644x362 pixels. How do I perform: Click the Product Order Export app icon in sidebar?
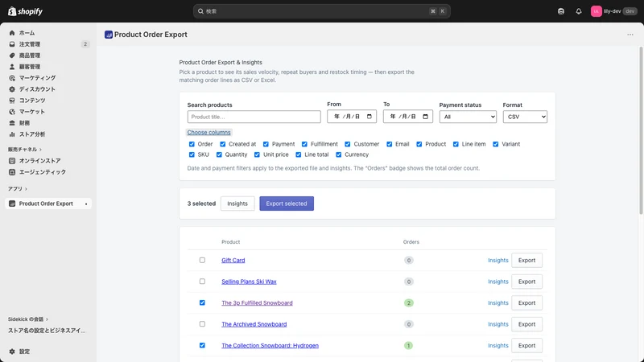coord(12,204)
